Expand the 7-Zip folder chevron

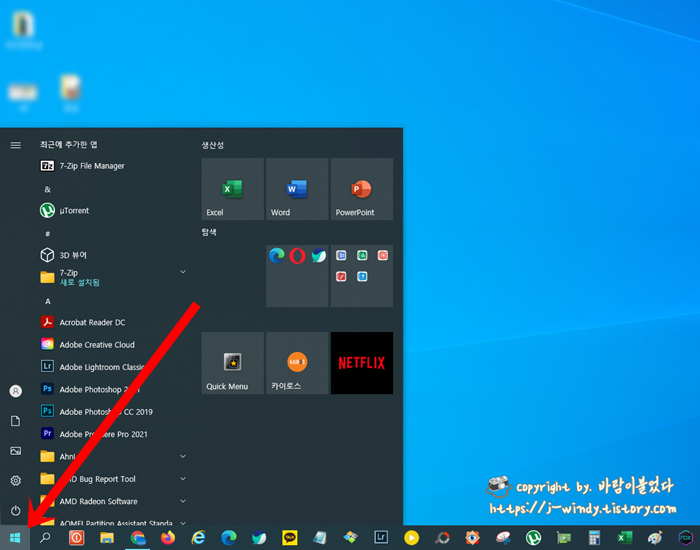(183, 271)
